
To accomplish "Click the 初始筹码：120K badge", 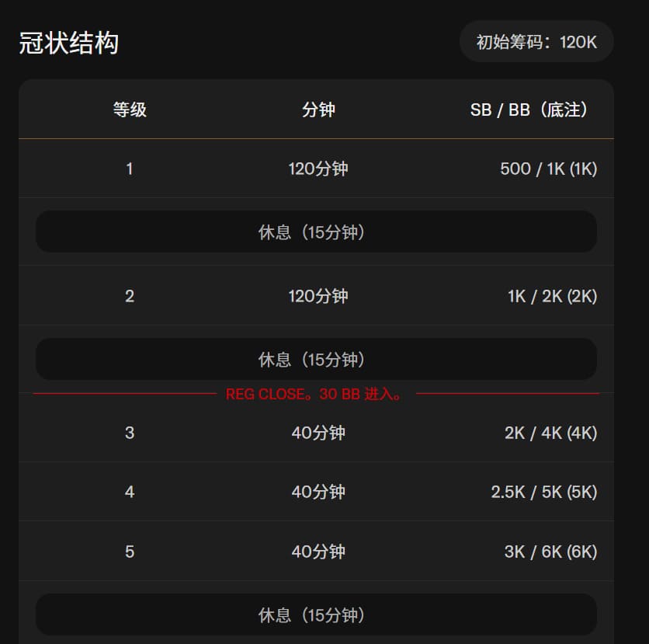I will point(536,42).
